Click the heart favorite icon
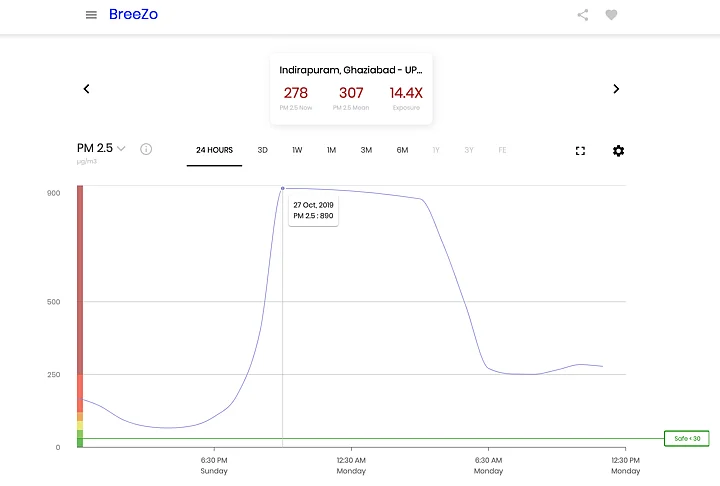Image resolution: width=720 pixels, height=486 pixels. coord(611,15)
